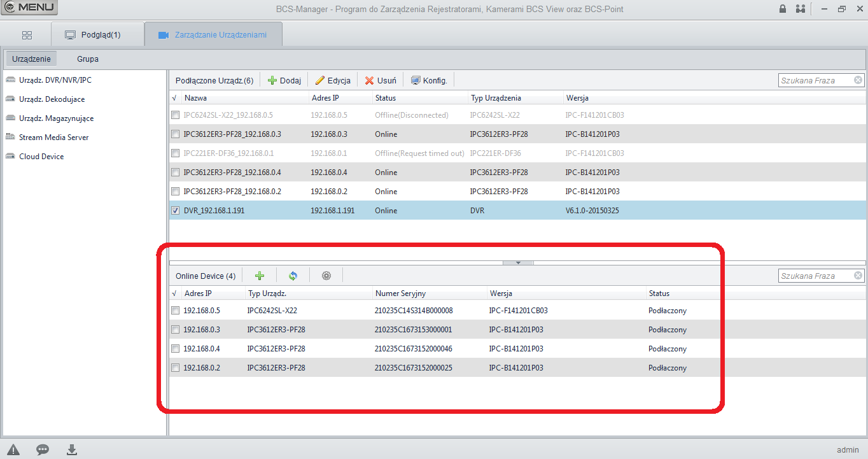Toggle select-all checkmark in connected devices header
The image size is (868, 459).
tap(174, 98)
